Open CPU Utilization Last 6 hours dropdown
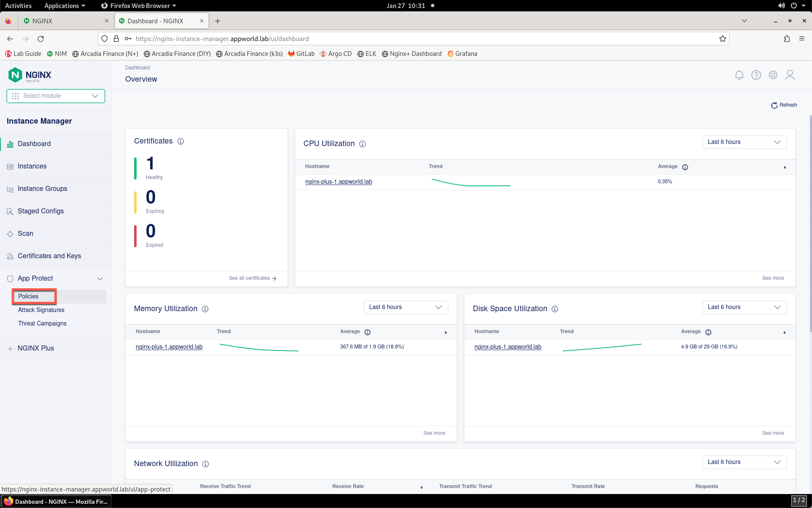Image resolution: width=812 pixels, height=508 pixels. [744, 142]
